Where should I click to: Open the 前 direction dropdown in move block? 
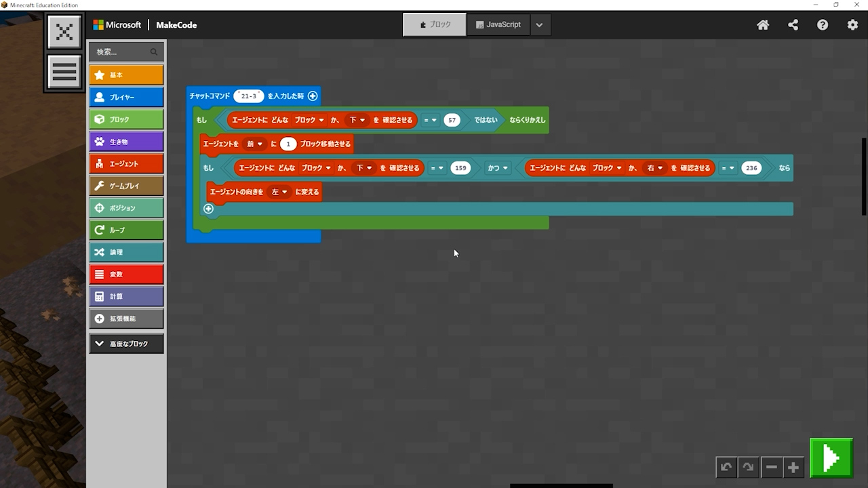(254, 144)
